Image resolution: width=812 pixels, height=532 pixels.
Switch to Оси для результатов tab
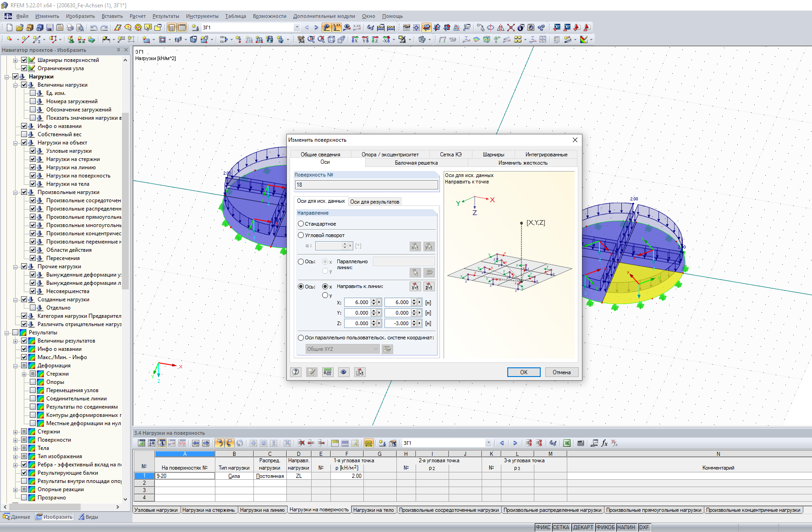(x=374, y=202)
